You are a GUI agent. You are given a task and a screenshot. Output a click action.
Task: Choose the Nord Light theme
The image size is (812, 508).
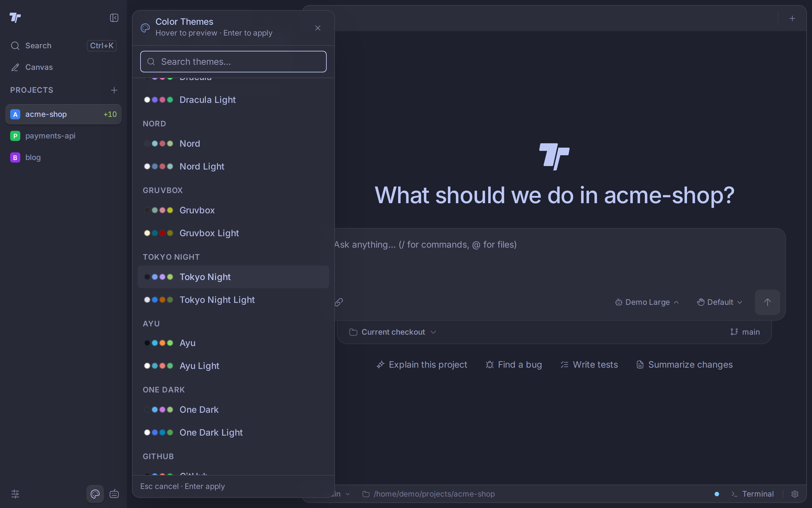233,166
